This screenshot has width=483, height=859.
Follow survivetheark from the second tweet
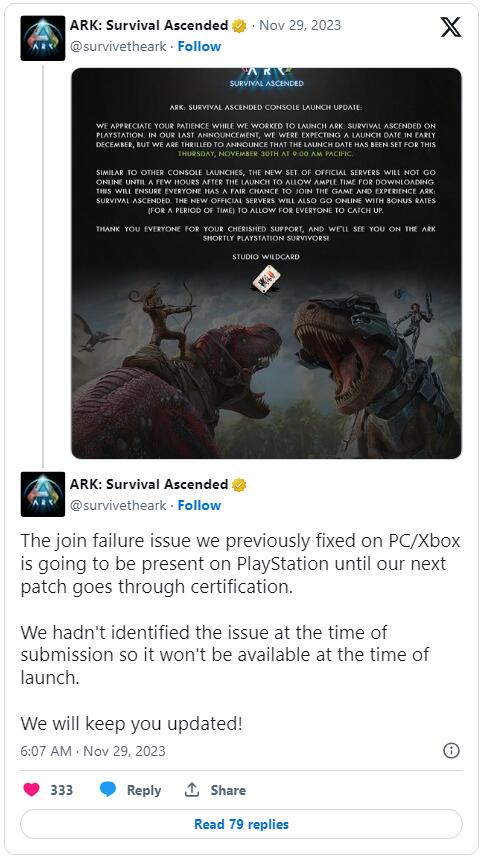199,505
